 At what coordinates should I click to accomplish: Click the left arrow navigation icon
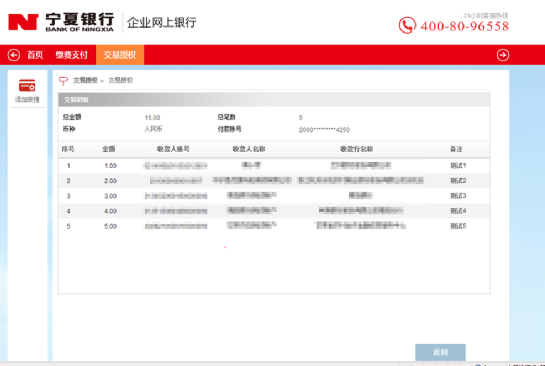pyautogui.click(x=14, y=55)
